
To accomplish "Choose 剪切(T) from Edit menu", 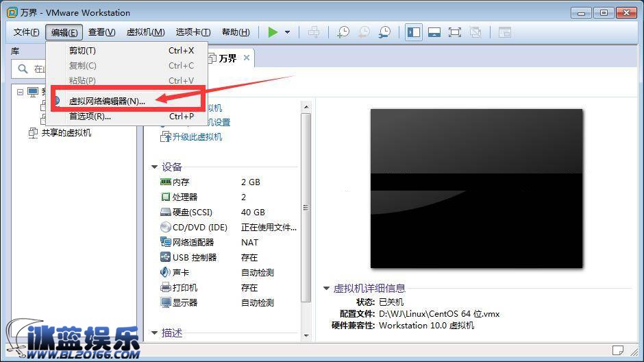I will point(127,51).
